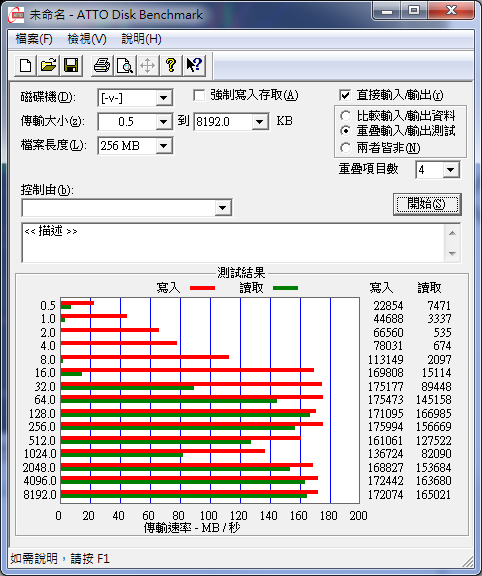Image resolution: width=482 pixels, height=576 pixels.
Task: Click the 寫入 column header above results
Action: pyautogui.click(x=381, y=288)
